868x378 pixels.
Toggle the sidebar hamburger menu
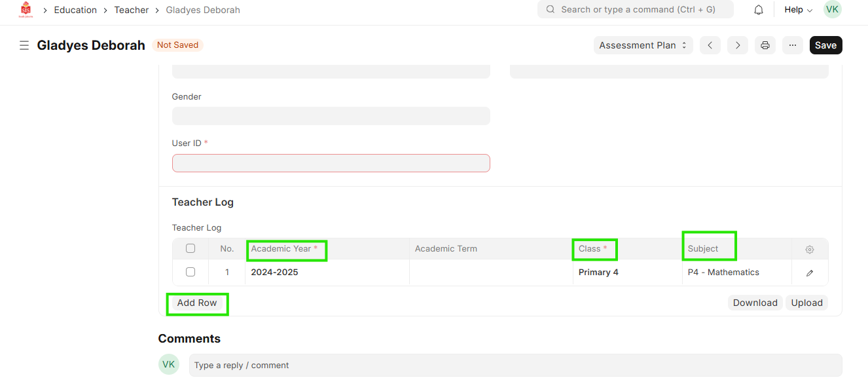point(24,45)
